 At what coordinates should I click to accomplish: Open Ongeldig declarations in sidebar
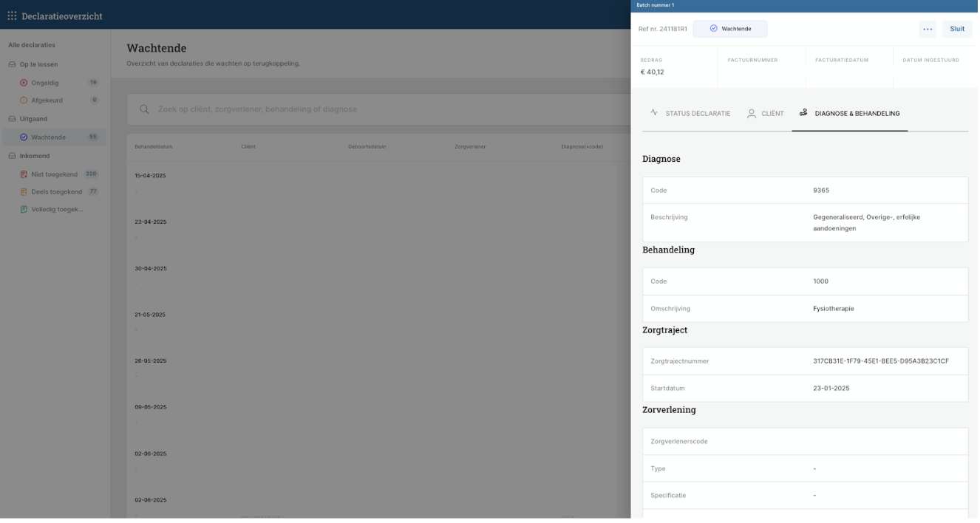(x=44, y=83)
